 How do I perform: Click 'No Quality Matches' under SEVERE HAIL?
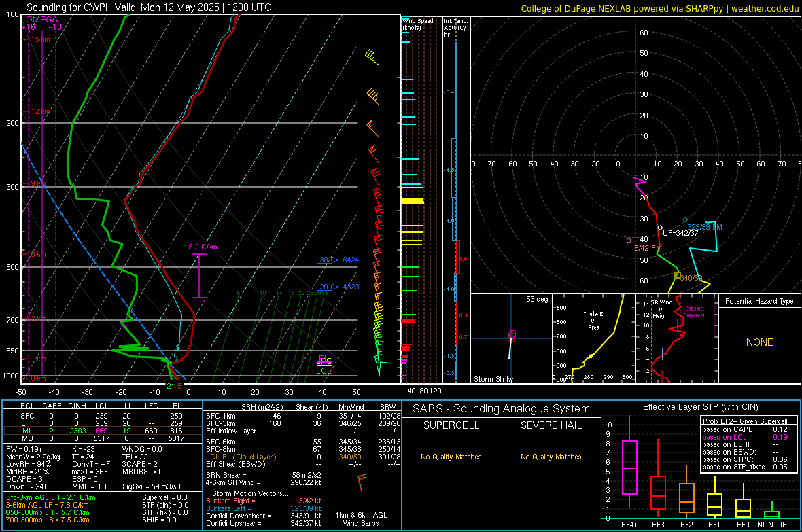point(551,457)
